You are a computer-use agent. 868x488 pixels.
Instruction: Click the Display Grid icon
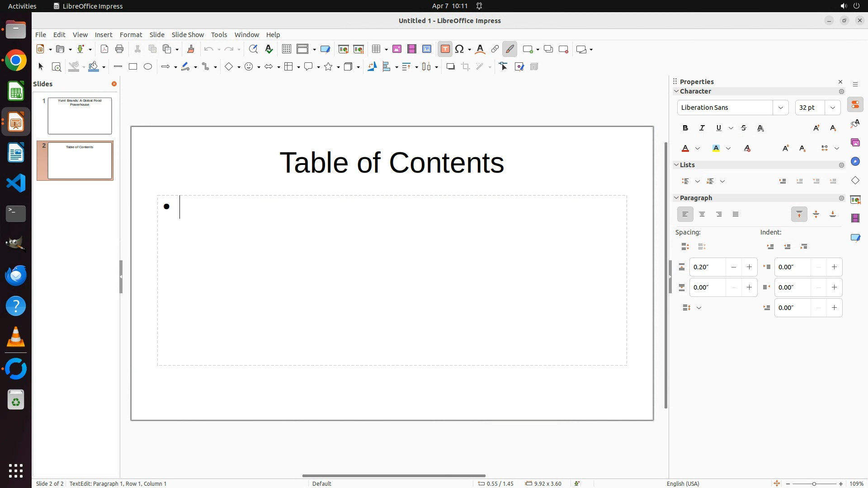286,49
